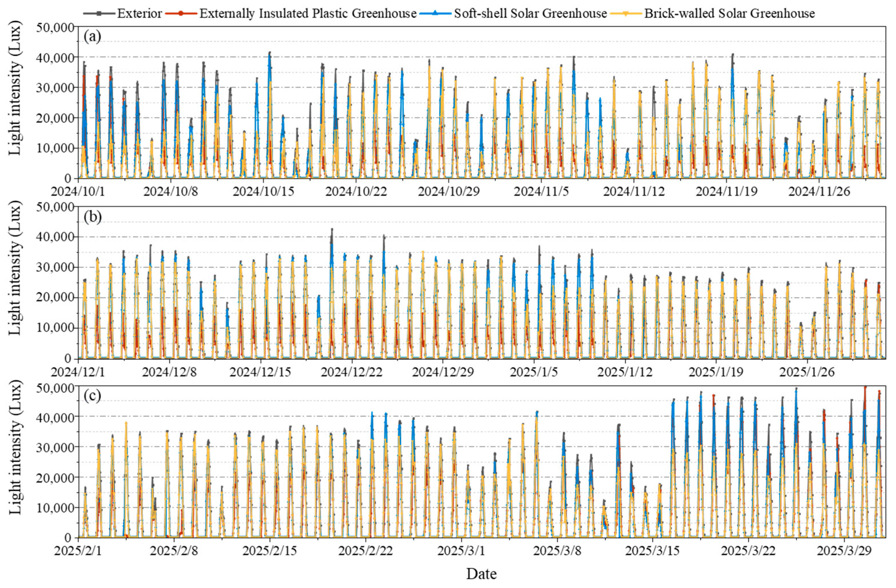The height and width of the screenshot is (588, 896).
Task: Click the red Externally Insulated Plastic Greenhouse legend marker
Action: point(182,13)
